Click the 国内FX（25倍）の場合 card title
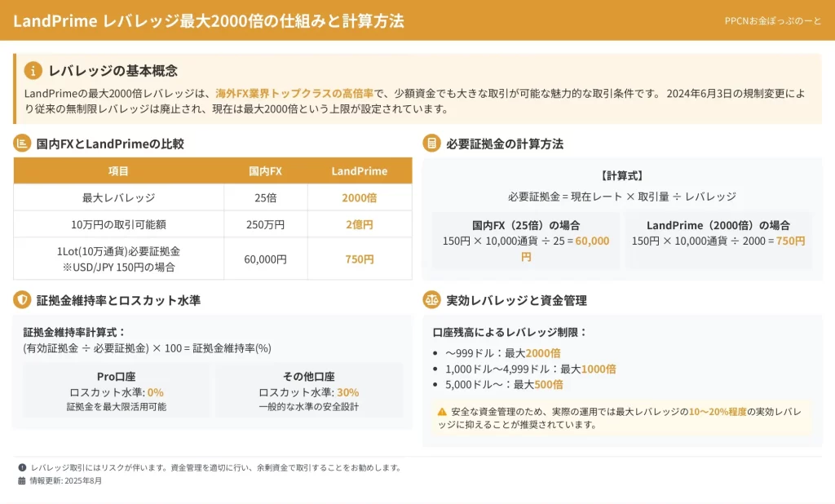 pyautogui.click(x=526, y=225)
